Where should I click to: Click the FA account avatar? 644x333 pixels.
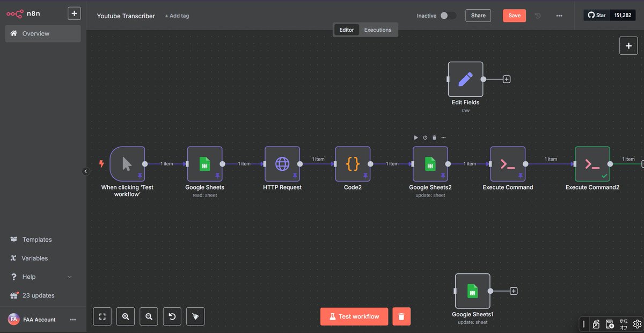[x=14, y=319]
